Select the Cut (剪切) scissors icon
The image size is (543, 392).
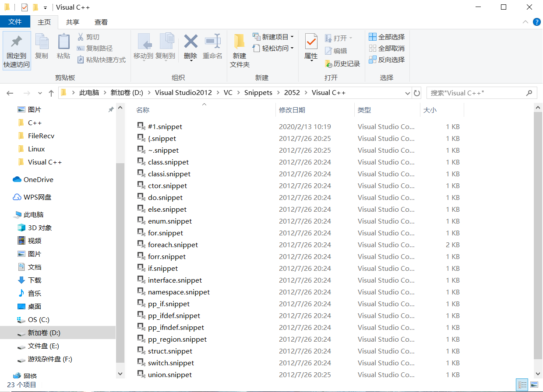pyautogui.click(x=81, y=37)
